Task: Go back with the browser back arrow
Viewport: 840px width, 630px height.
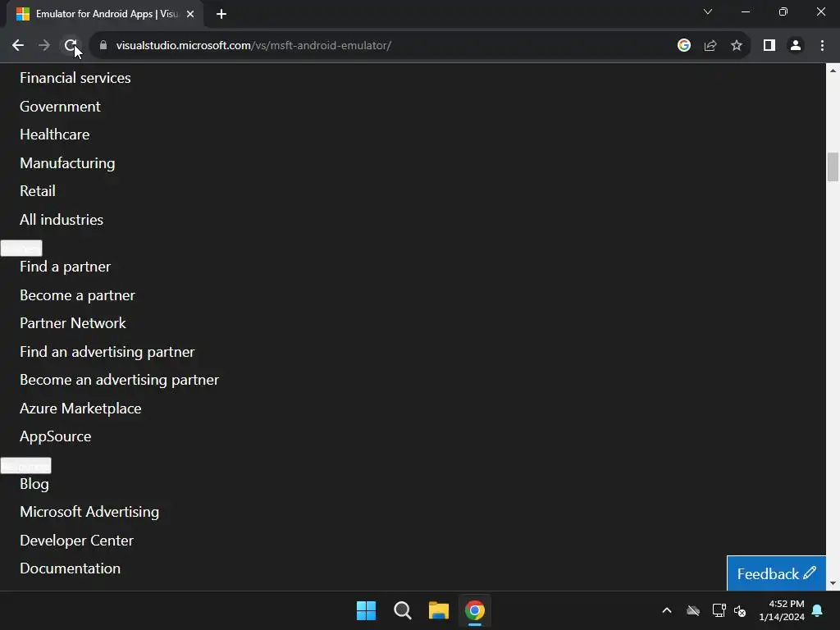Action: pos(18,46)
